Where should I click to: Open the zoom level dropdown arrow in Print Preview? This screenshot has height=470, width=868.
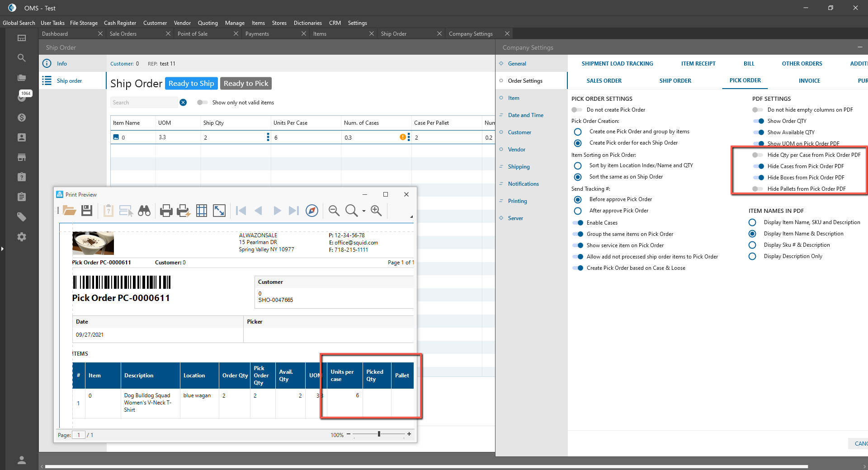click(364, 211)
